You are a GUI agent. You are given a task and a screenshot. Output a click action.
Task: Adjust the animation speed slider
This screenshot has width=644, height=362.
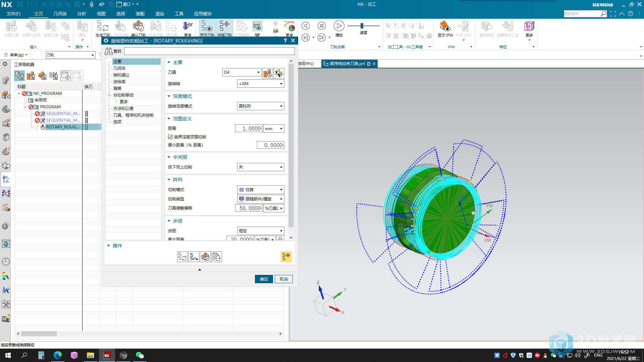pyautogui.click(x=362, y=26)
